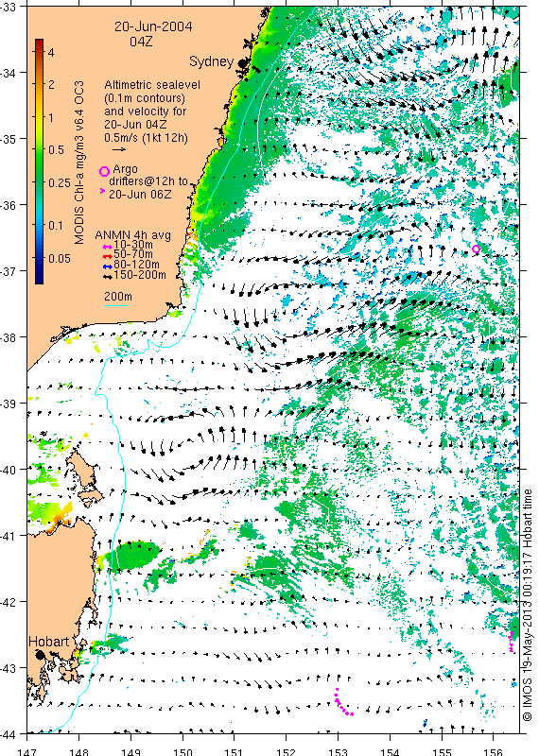Click the '-44' latitude axis label
539x756 pixels.
[8, 734]
